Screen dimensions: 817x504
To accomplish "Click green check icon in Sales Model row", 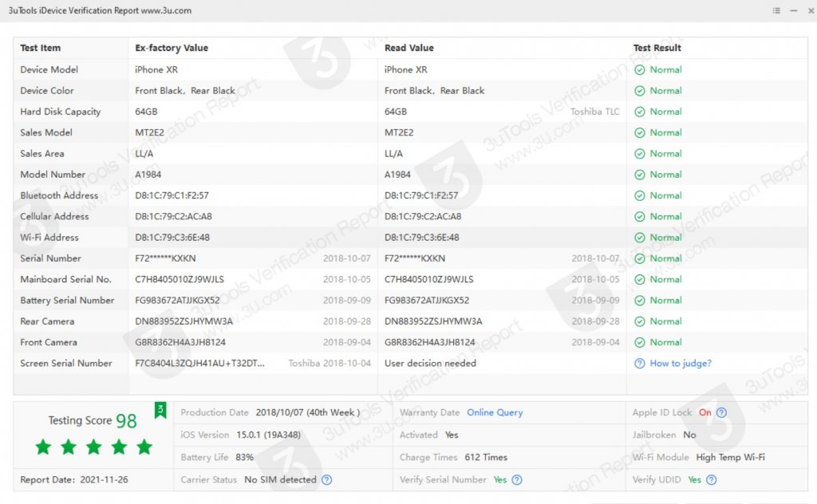I will tap(639, 132).
